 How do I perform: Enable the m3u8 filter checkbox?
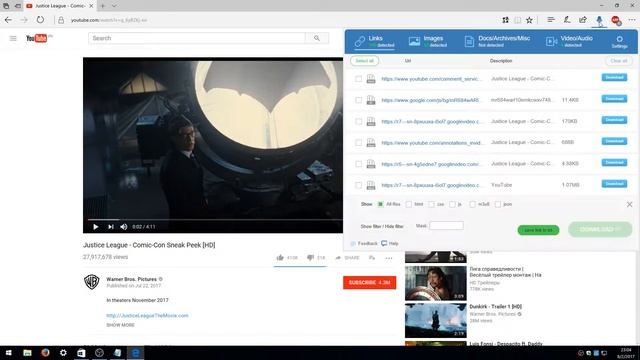472,204
